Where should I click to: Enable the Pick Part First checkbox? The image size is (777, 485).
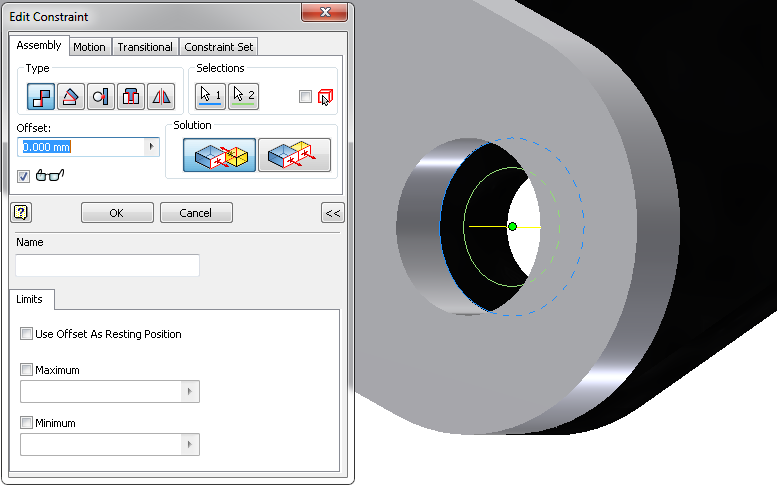(305, 97)
